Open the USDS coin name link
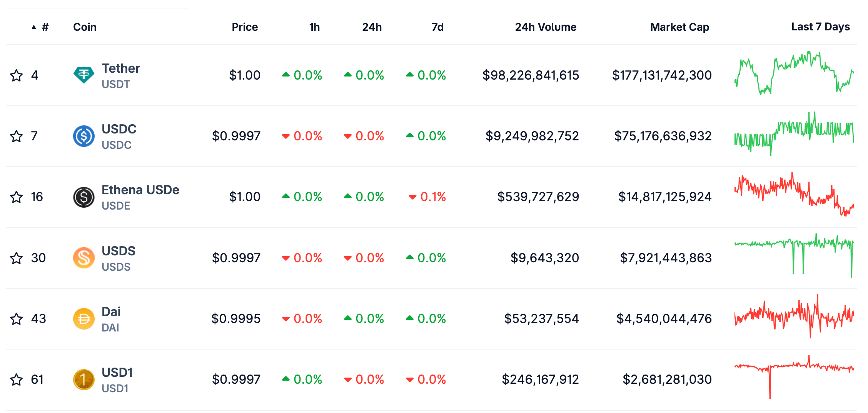868x413 pixels. tap(119, 251)
